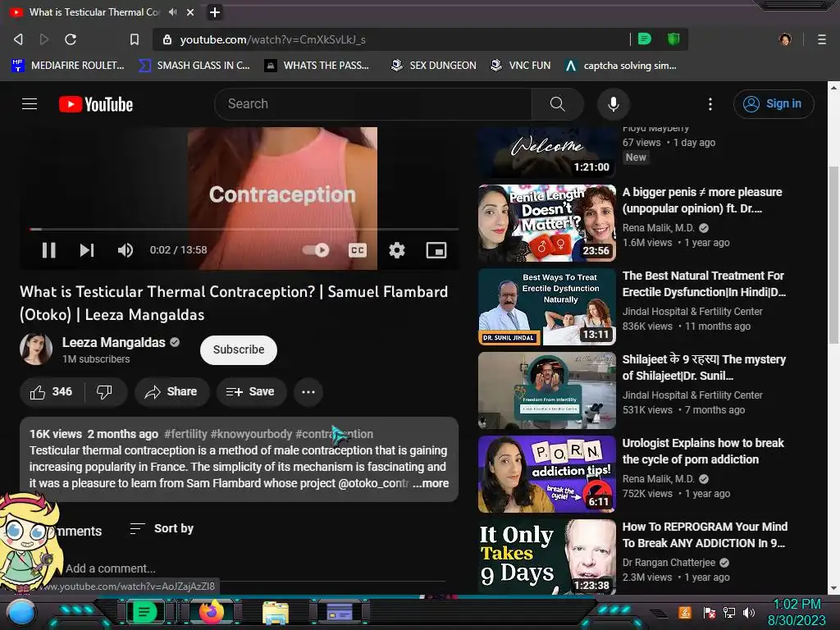The width and height of the screenshot is (840, 630).
Task: Open the browser main menu
Action: tap(822, 39)
